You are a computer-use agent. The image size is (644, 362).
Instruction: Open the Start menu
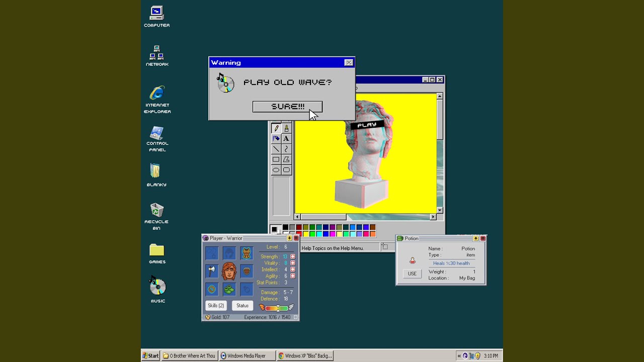(x=150, y=355)
